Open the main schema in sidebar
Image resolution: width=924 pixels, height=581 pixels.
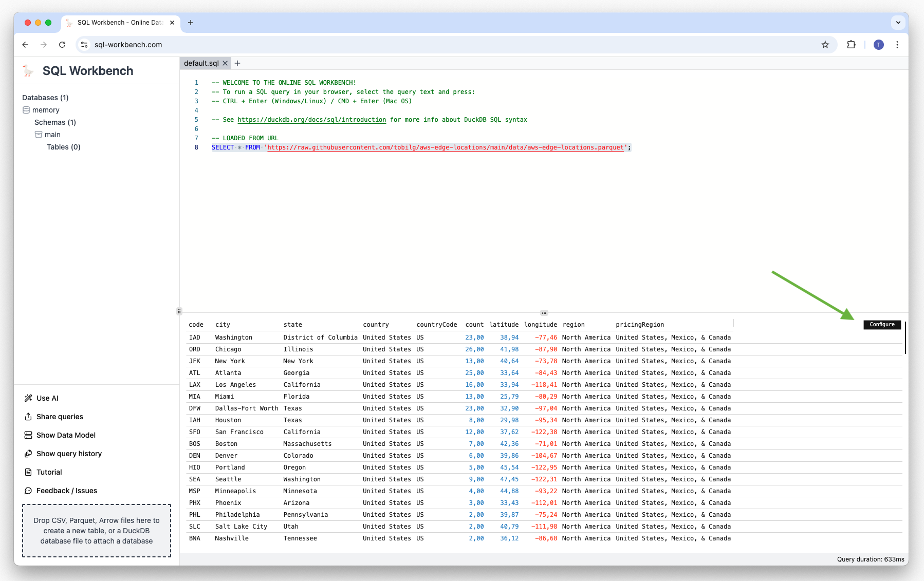(52, 135)
